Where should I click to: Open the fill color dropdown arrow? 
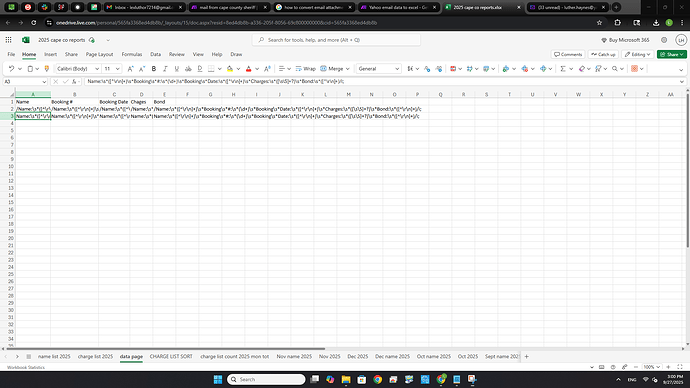pyautogui.click(x=238, y=69)
